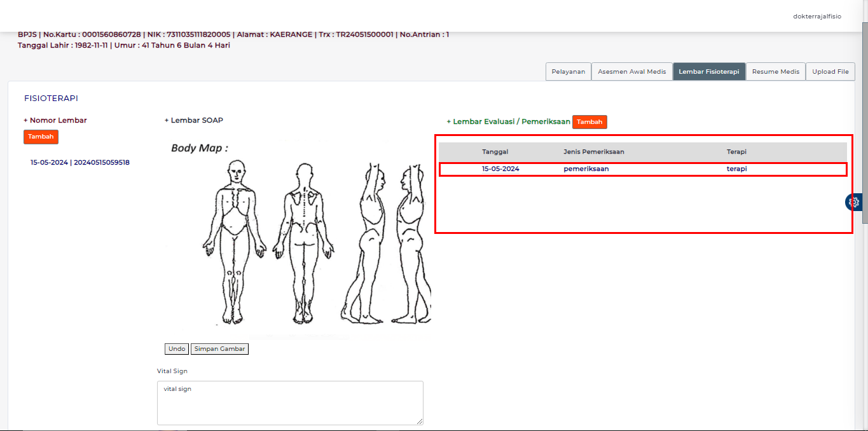Open the Upload File tab
This screenshot has height=431, width=868.
(830, 72)
